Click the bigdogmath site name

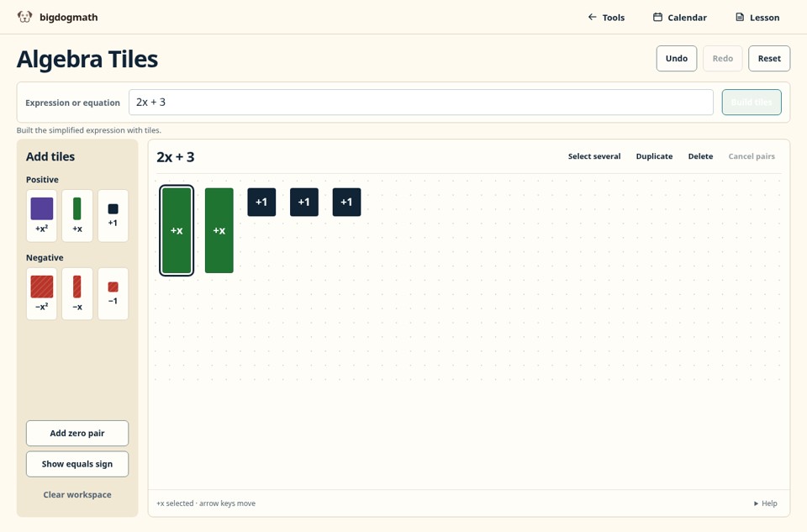[68, 17]
